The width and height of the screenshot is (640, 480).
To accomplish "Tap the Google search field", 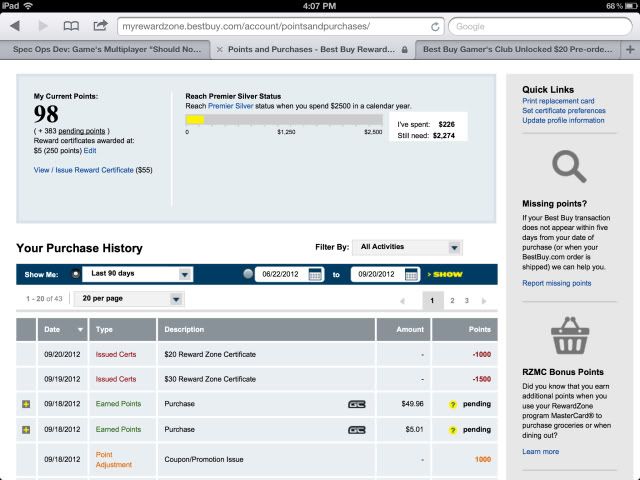I will tap(540, 27).
